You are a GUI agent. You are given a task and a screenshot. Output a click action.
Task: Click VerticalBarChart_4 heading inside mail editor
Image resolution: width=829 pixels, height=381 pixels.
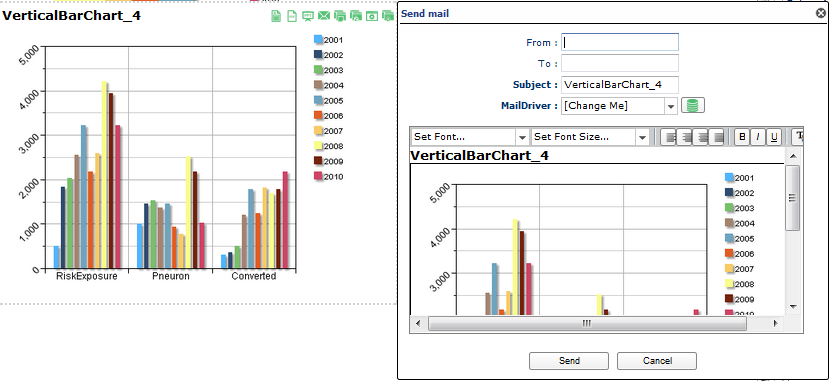tap(480, 155)
